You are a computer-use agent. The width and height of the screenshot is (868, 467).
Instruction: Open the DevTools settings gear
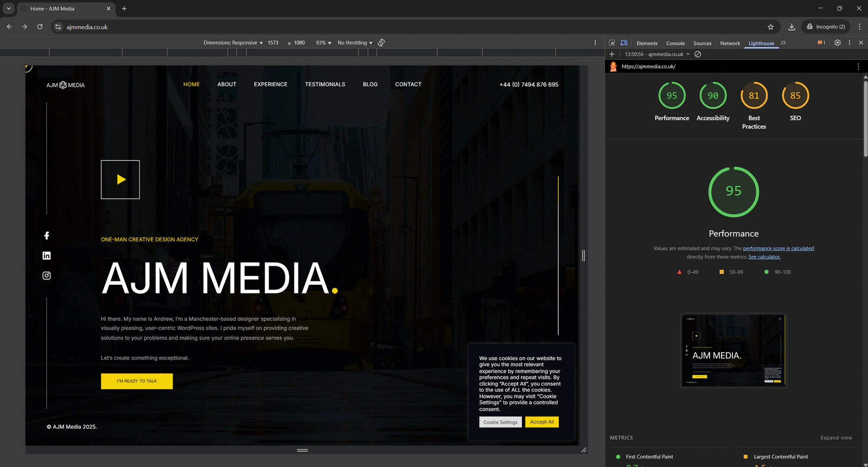pos(838,42)
